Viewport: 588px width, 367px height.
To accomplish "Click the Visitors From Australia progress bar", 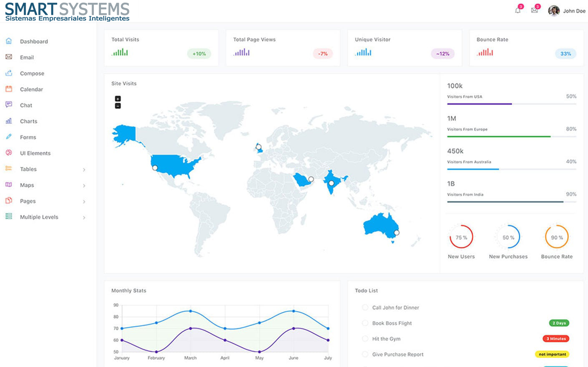I will (x=512, y=169).
